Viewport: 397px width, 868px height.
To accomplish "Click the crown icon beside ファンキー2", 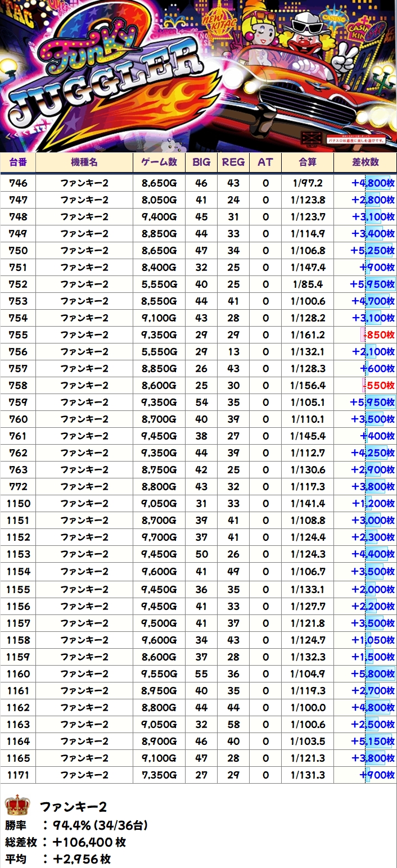I will tap(17, 806).
